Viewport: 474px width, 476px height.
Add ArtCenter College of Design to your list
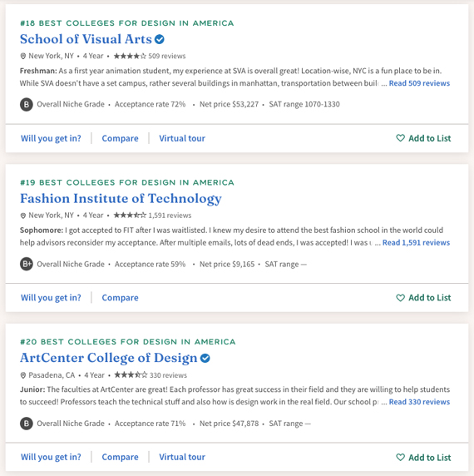pos(423,457)
